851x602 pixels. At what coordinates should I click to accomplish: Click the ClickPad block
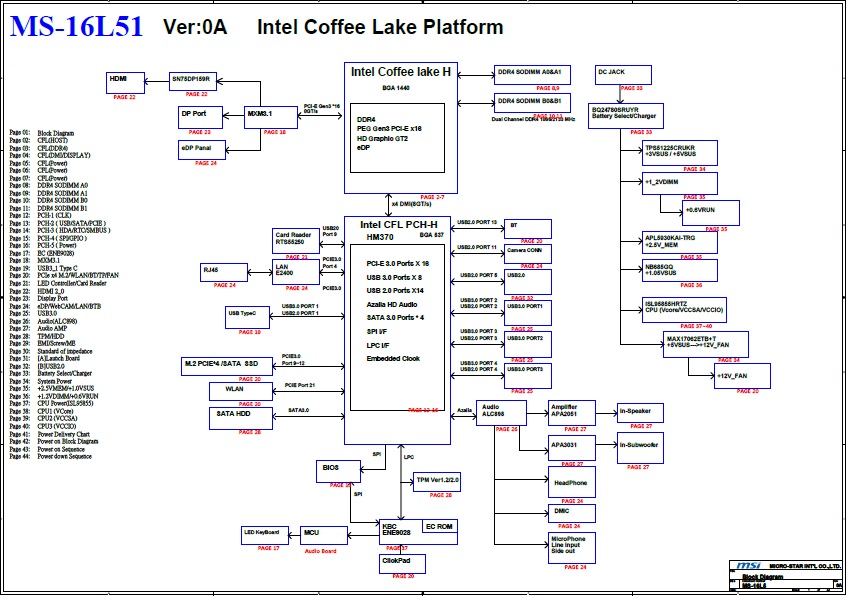point(402,563)
